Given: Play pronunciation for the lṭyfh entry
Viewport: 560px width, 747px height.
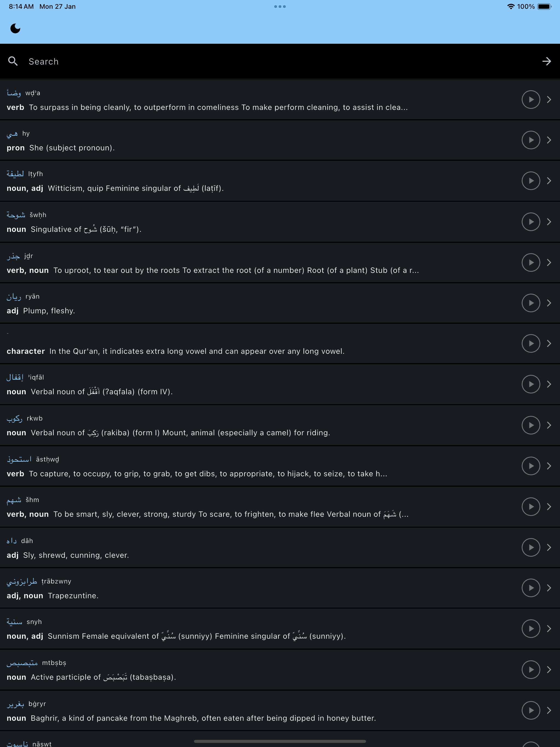Looking at the screenshot, I should tap(531, 181).
